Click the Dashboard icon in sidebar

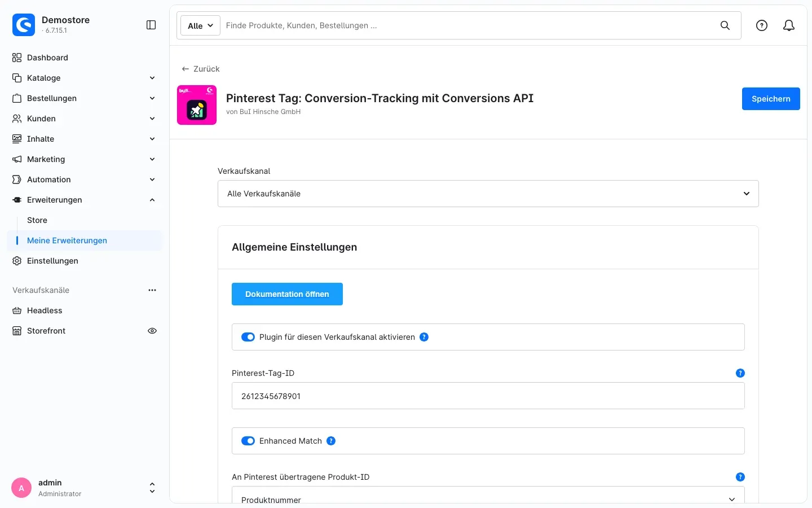(x=17, y=58)
